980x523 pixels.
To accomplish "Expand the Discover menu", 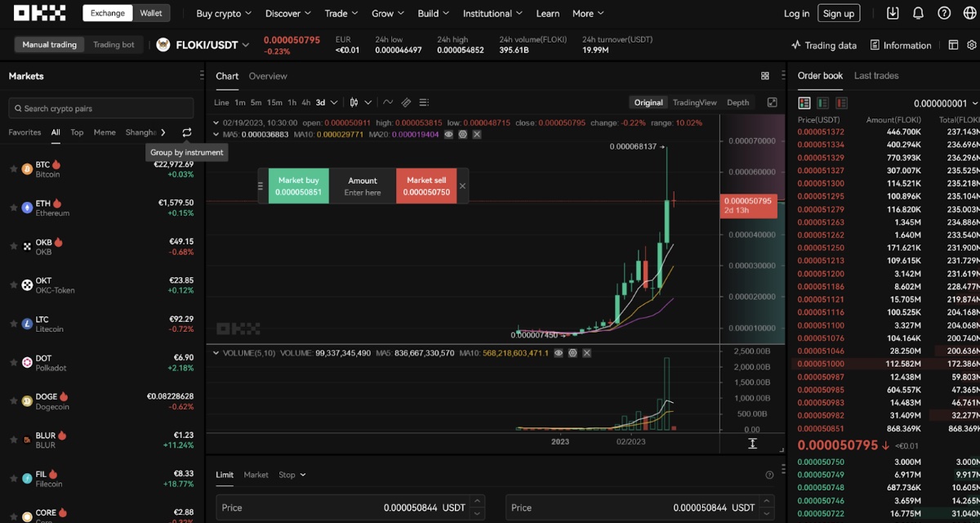I will 288,13.
